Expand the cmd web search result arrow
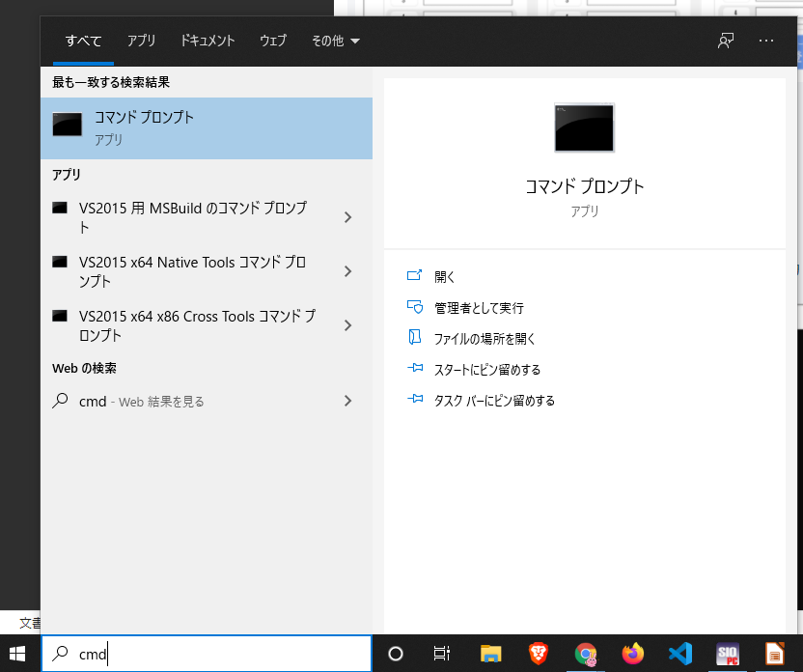803x672 pixels. 348,401
